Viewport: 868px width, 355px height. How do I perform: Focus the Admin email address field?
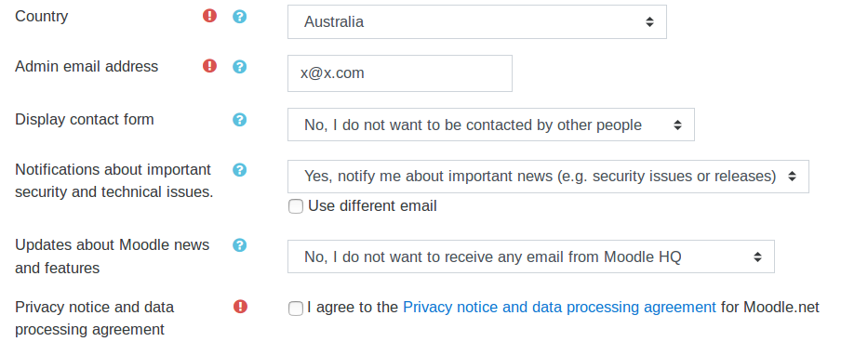coord(400,73)
